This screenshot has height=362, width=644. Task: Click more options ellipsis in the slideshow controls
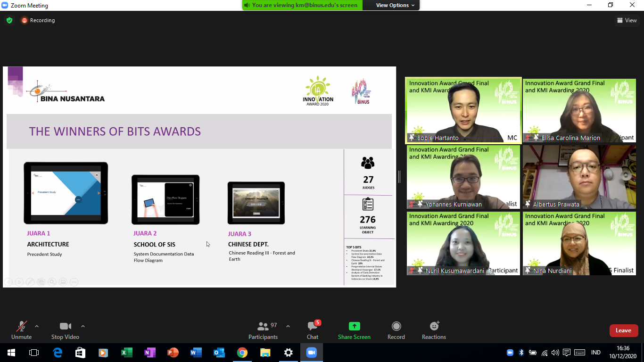74,282
